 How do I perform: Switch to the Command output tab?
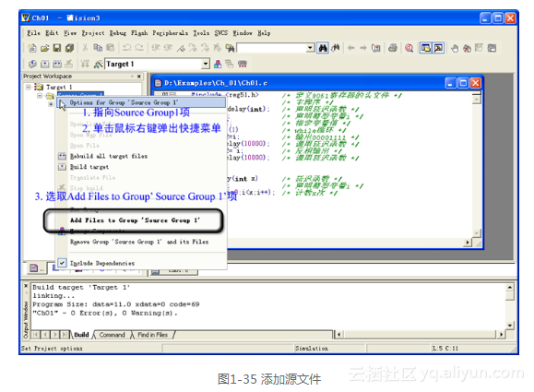(x=112, y=335)
